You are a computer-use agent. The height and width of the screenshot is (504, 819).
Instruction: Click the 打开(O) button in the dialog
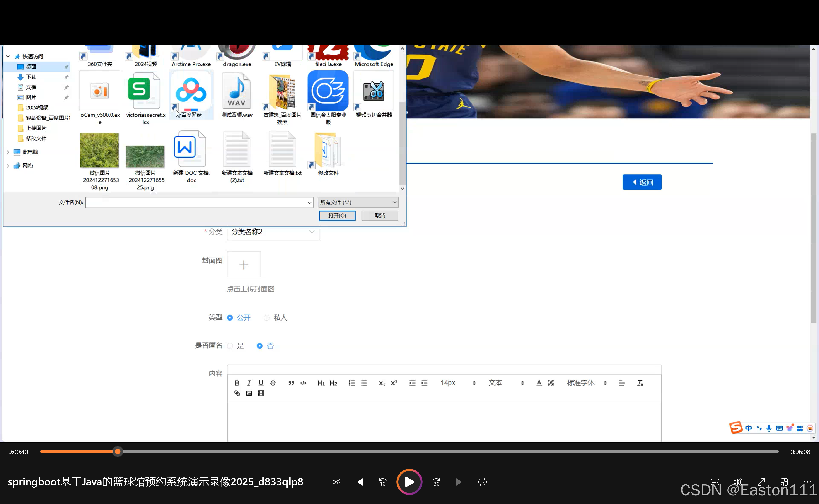337,215
